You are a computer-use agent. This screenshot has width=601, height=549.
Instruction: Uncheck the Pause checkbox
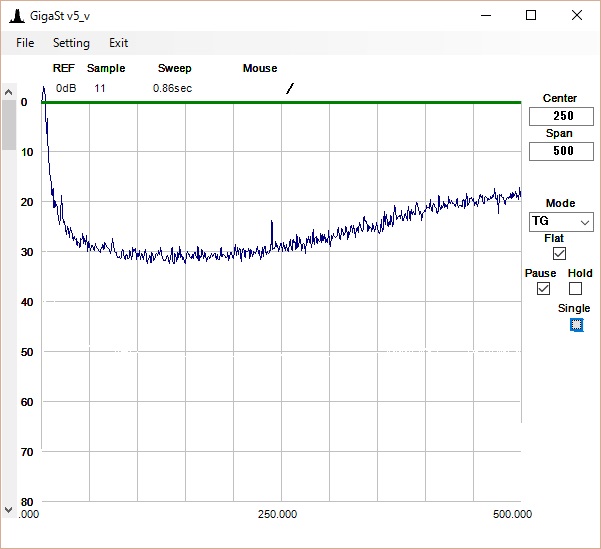543,289
